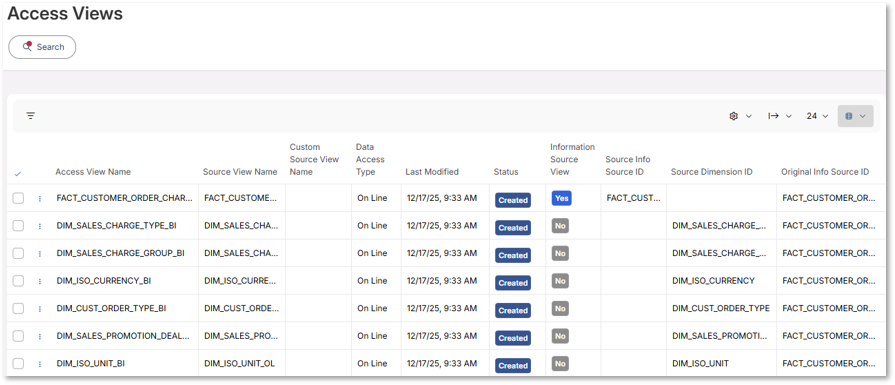Viewport: 895px width, 385px height.
Task: Select the DIM_ISO_UNIT_OL source view cell
Action: 239,363
